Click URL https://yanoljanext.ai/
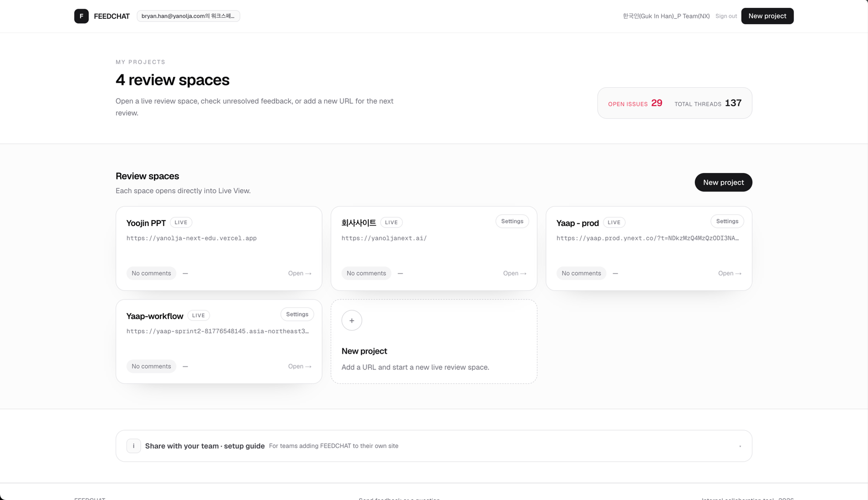This screenshot has height=500, width=868. [384, 238]
